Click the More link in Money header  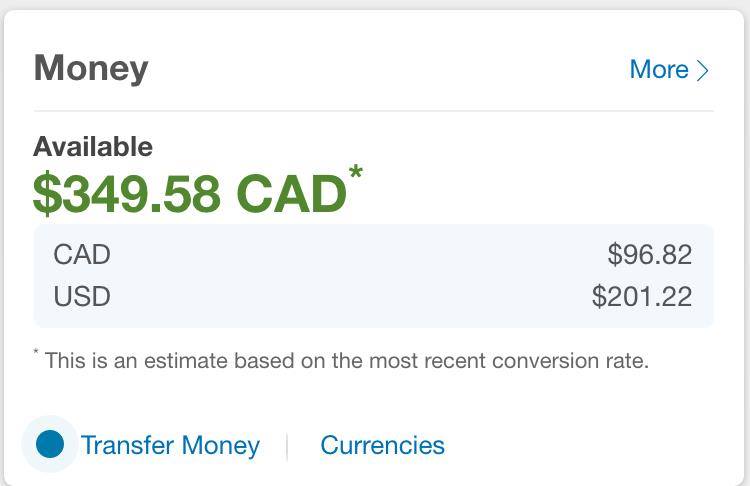click(659, 70)
